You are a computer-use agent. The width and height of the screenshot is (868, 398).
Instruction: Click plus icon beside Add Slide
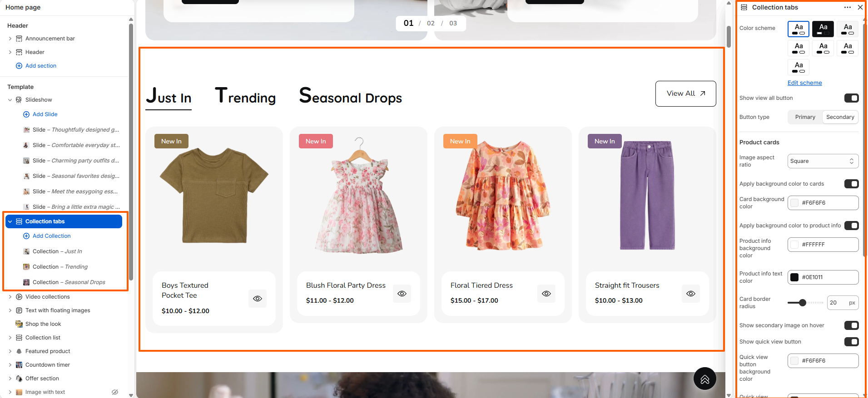pos(26,114)
